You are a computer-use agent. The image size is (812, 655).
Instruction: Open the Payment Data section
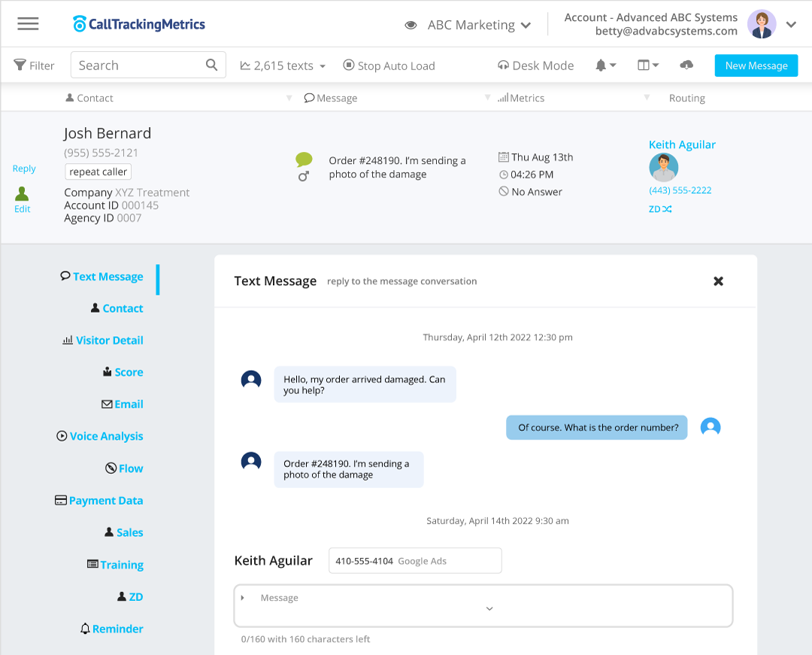pyautogui.click(x=105, y=500)
